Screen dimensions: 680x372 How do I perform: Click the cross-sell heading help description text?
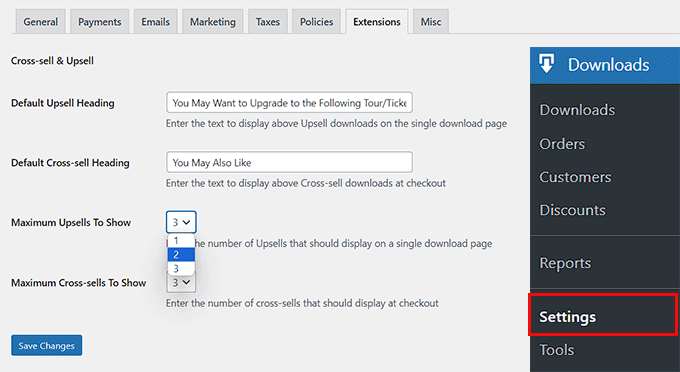click(x=306, y=183)
